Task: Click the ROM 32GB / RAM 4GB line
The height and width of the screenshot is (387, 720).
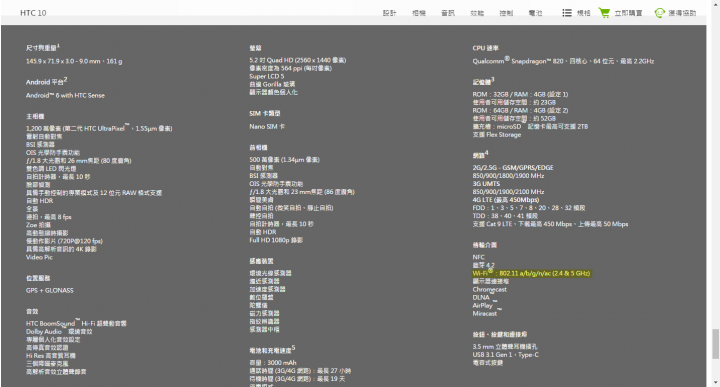Action: point(520,94)
